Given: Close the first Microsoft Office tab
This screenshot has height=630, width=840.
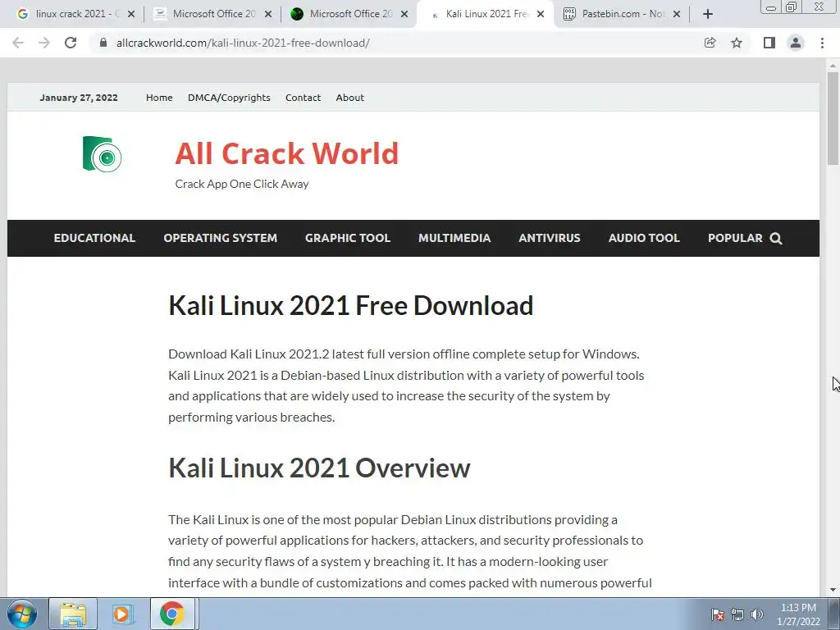Looking at the screenshot, I should point(268,14).
